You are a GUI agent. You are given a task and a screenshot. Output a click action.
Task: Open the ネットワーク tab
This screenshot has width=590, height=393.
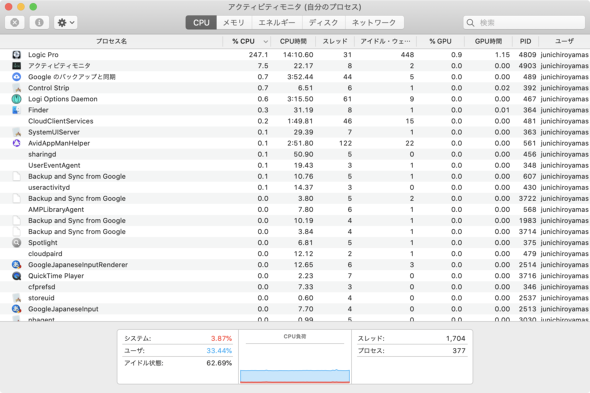[374, 23]
